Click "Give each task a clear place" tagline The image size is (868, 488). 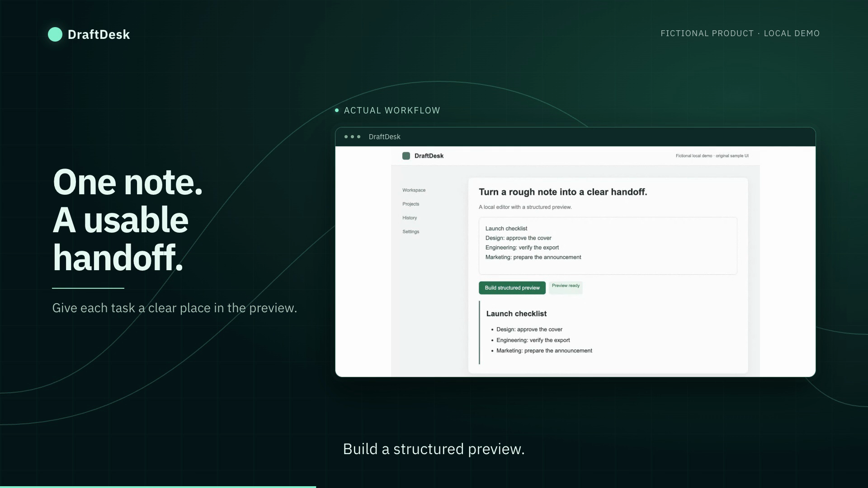tap(175, 308)
